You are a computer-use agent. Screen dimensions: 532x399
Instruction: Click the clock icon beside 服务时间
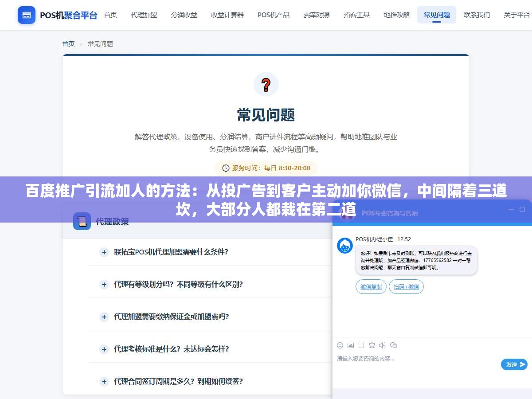pyautogui.click(x=226, y=168)
